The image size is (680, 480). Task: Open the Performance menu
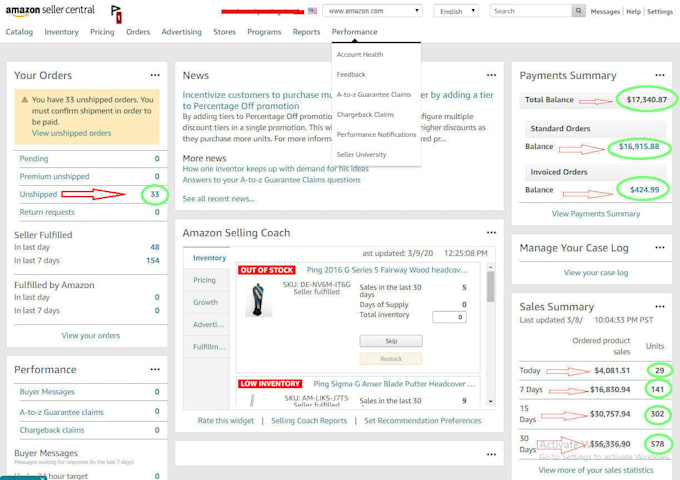click(x=354, y=32)
